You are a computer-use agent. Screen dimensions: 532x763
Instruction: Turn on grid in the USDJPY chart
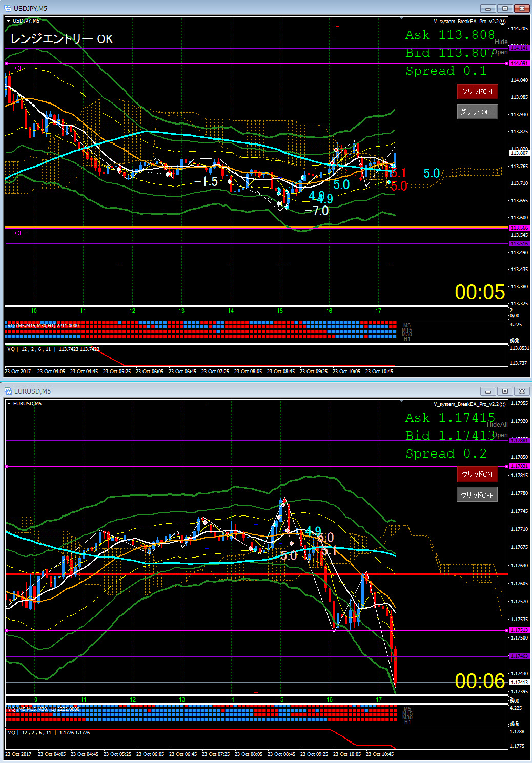point(477,91)
